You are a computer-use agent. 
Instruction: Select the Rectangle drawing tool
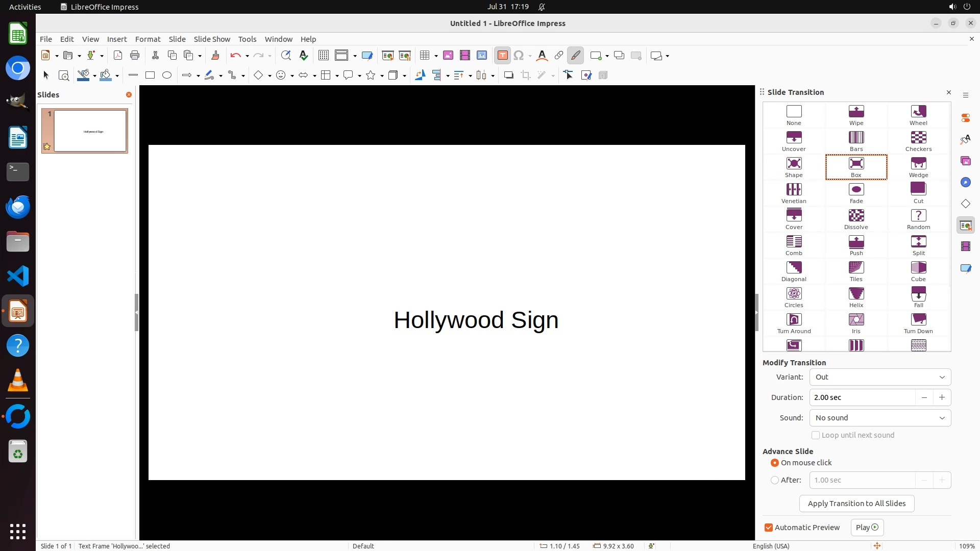point(150,76)
